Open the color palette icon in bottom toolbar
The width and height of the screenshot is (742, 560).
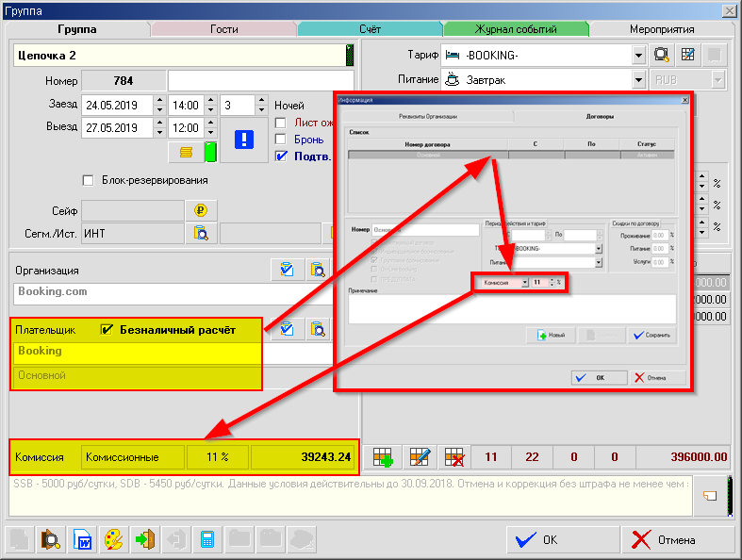tap(113, 540)
